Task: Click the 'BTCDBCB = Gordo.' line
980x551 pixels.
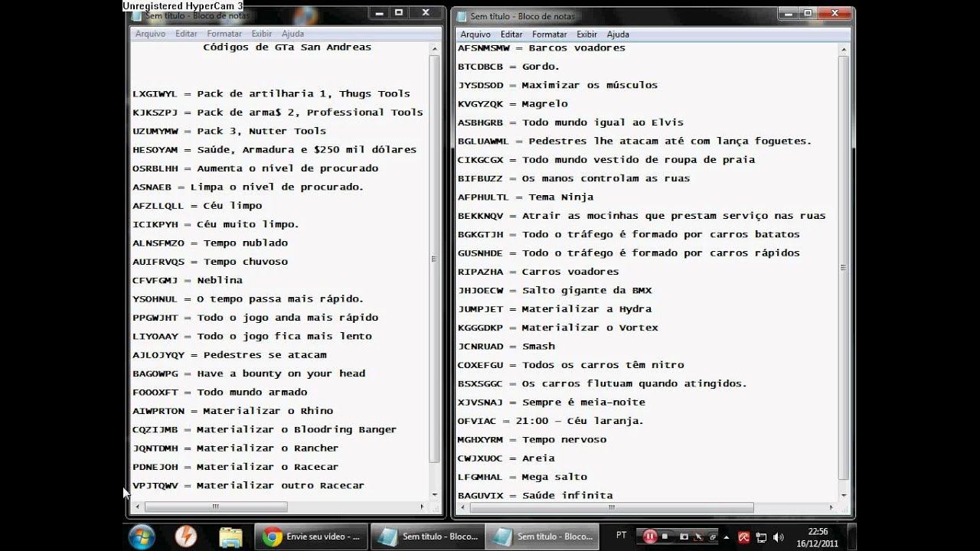Action: click(x=509, y=67)
